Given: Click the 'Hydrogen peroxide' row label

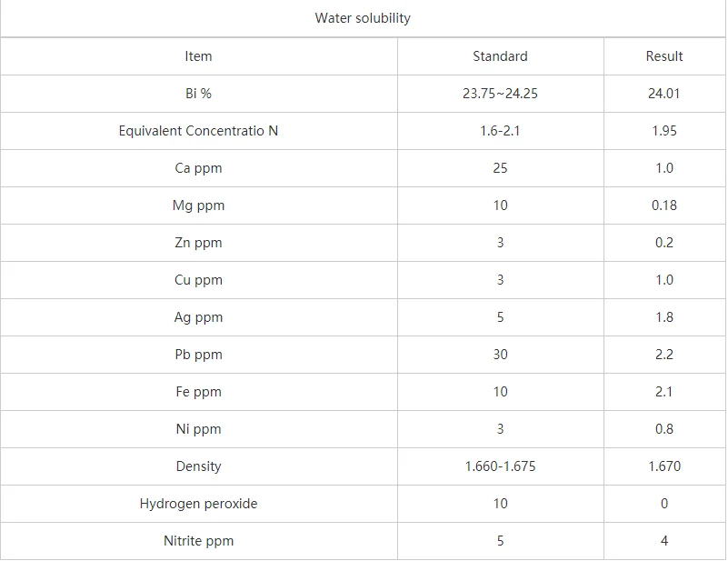Looking at the screenshot, I should tap(198, 504).
